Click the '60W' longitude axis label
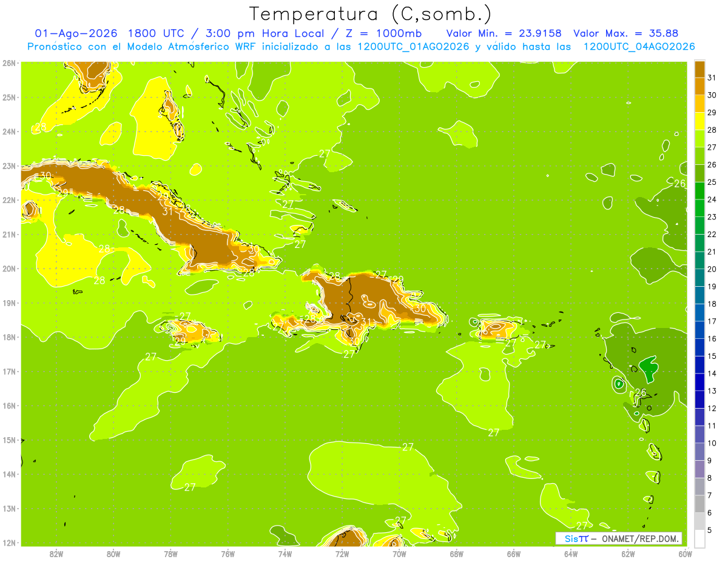Image resolution: width=728 pixels, height=562 pixels. (686, 554)
